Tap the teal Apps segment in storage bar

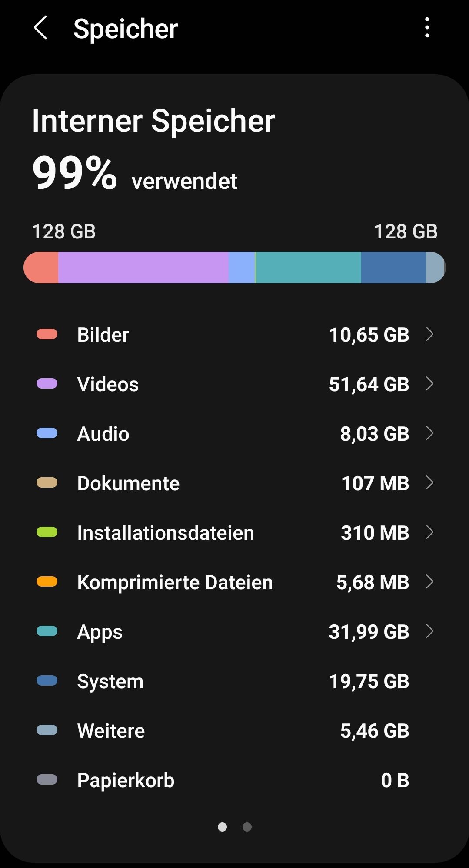(309, 267)
